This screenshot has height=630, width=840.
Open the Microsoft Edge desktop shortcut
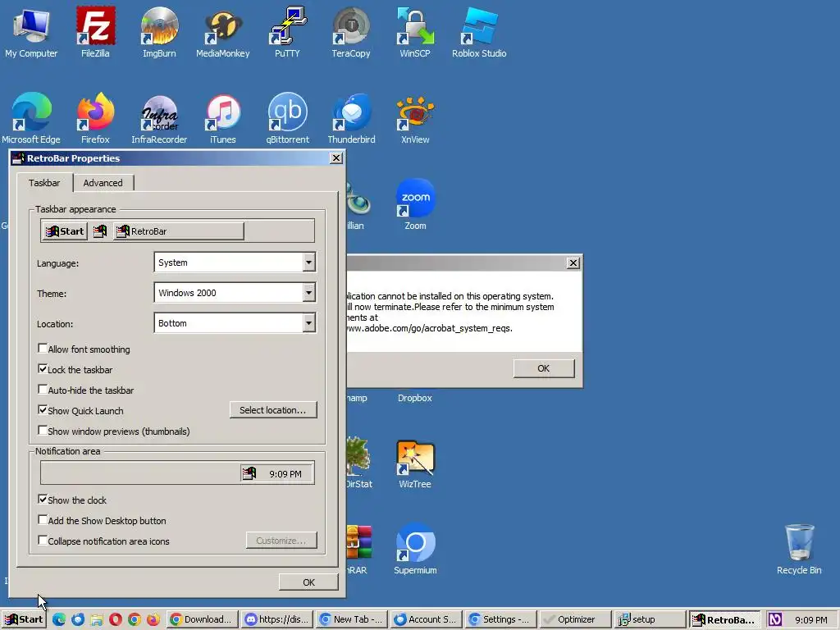click(x=31, y=118)
